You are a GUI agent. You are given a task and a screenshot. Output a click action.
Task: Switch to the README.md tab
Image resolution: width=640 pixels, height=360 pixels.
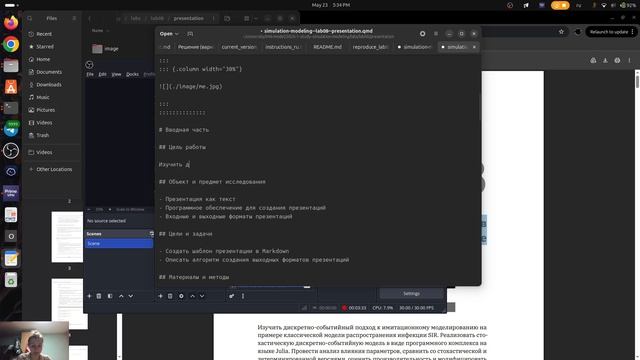(x=327, y=47)
